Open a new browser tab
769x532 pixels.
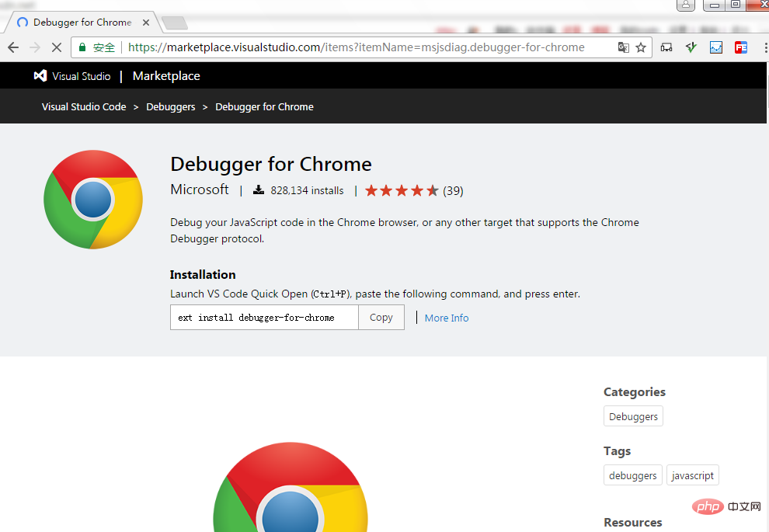pos(175,23)
